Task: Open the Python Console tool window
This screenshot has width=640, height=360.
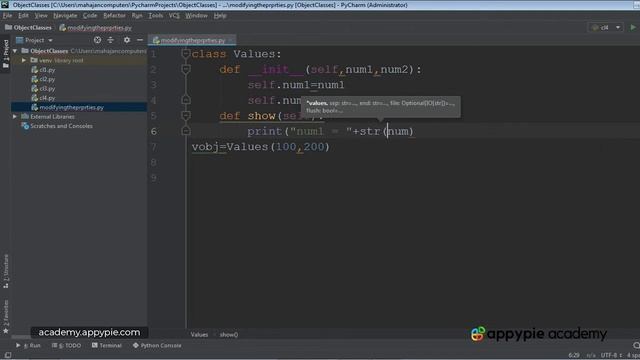Action: point(157,345)
